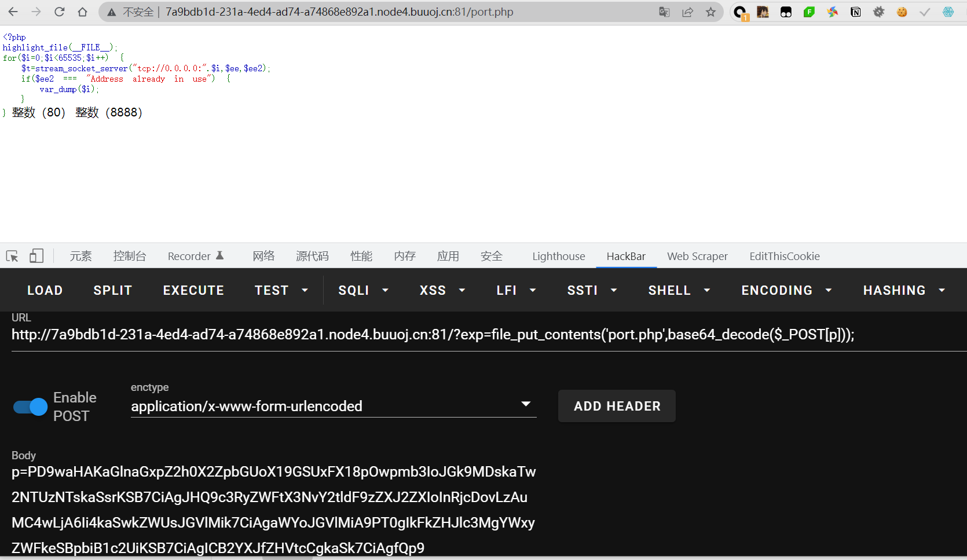The height and width of the screenshot is (560, 967).
Task: Open the gray gear extension icon
Action: coord(879,12)
